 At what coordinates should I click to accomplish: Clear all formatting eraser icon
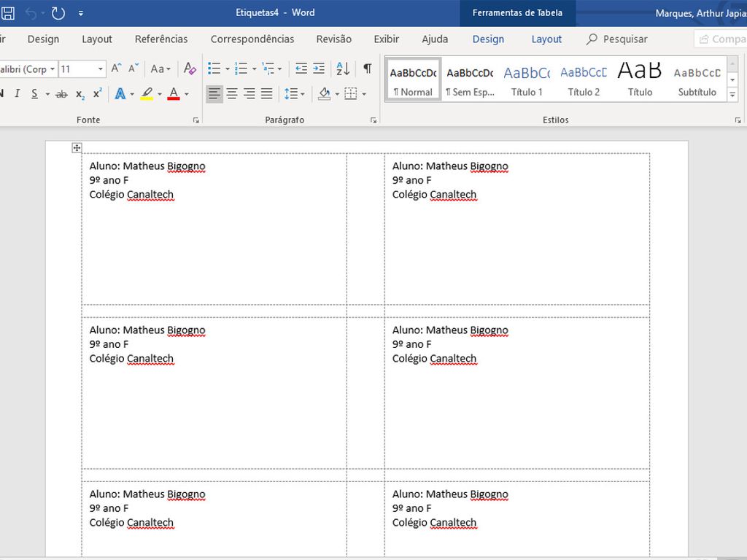(x=190, y=69)
